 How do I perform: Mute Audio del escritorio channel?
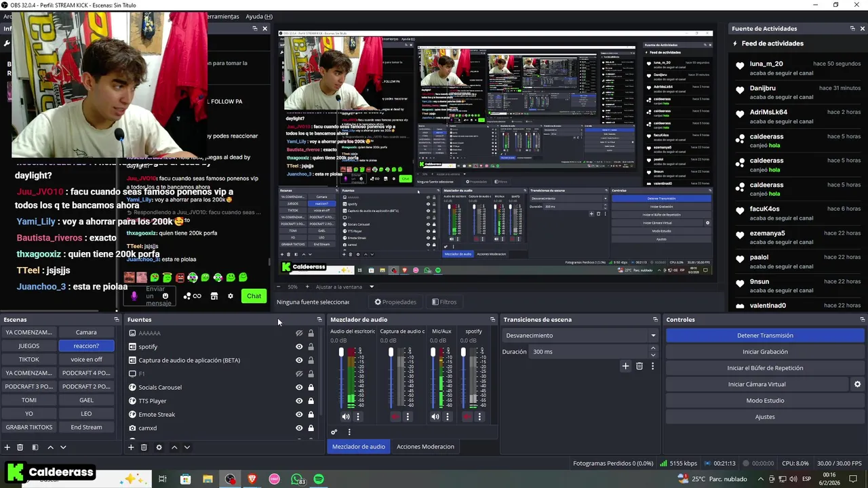346,416
